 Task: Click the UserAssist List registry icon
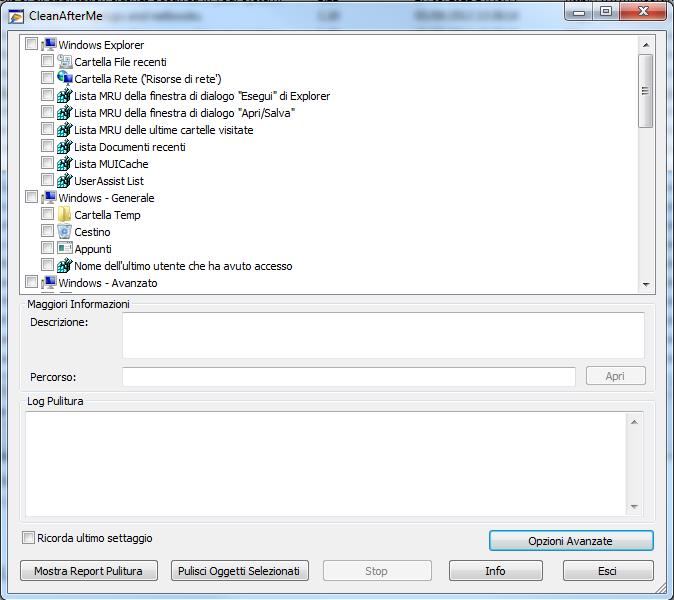pos(64,181)
